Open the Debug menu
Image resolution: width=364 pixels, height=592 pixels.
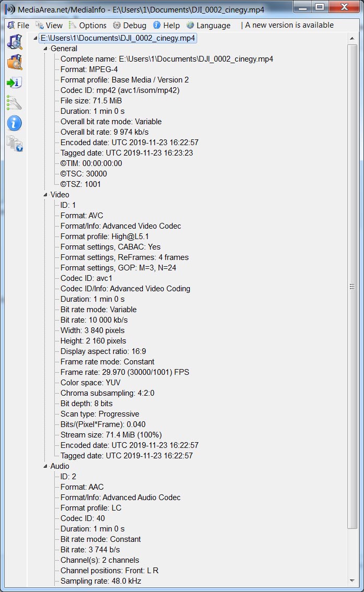(130, 25)
